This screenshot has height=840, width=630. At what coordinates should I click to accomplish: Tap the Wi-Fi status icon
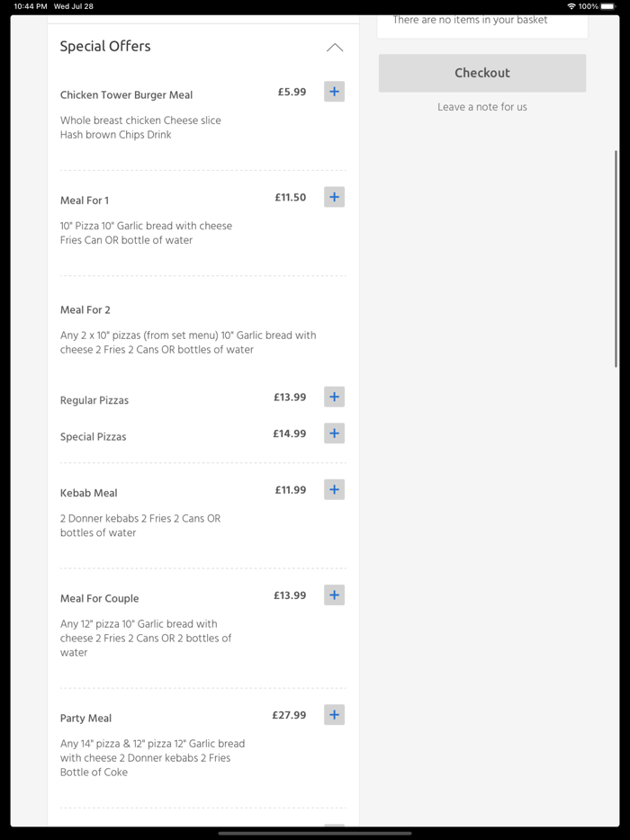[x=571, y=6]
